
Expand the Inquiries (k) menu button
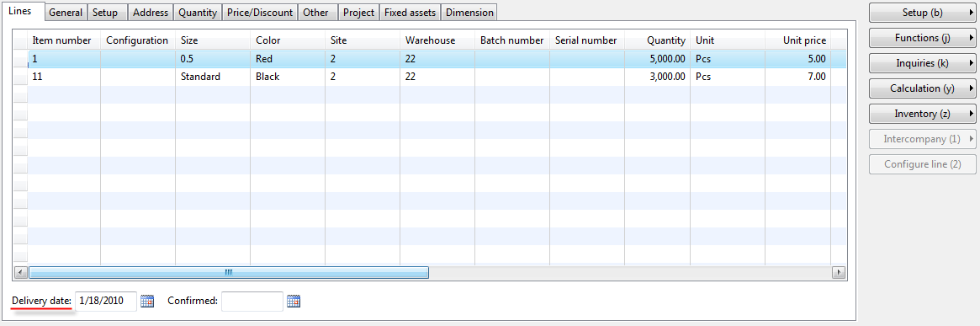pos(923,63)
